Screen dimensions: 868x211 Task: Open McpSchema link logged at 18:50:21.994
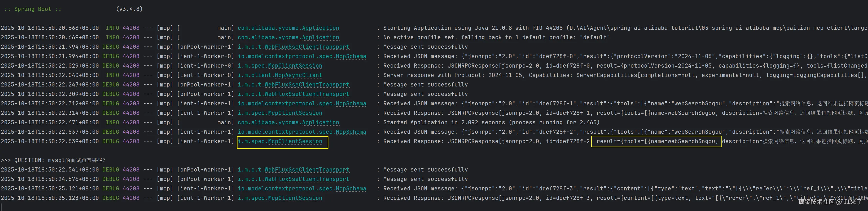tap(351, 56)
